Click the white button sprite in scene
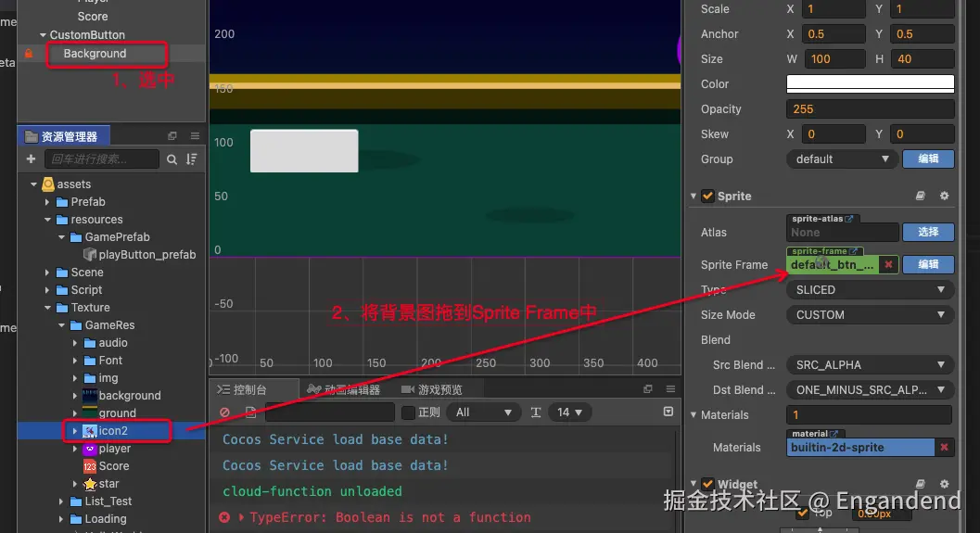 (x=304, y=151)
